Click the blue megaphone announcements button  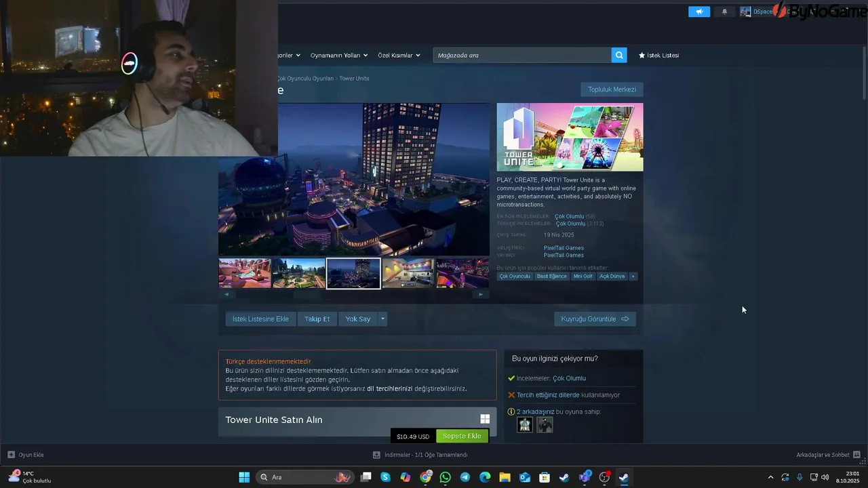[699, 12]
